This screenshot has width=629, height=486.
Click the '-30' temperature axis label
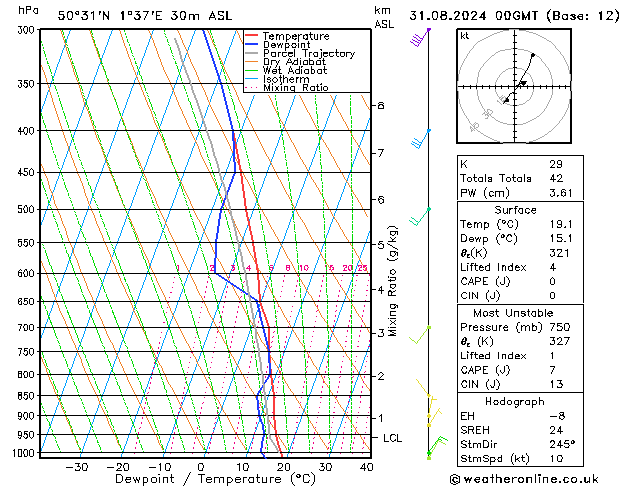(x=76, y=467)
